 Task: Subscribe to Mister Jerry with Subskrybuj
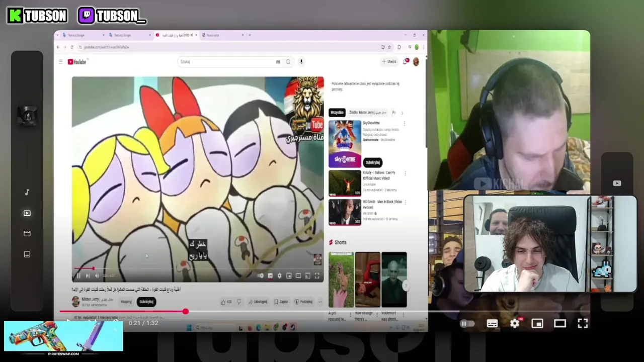click(x=146, y=302)
